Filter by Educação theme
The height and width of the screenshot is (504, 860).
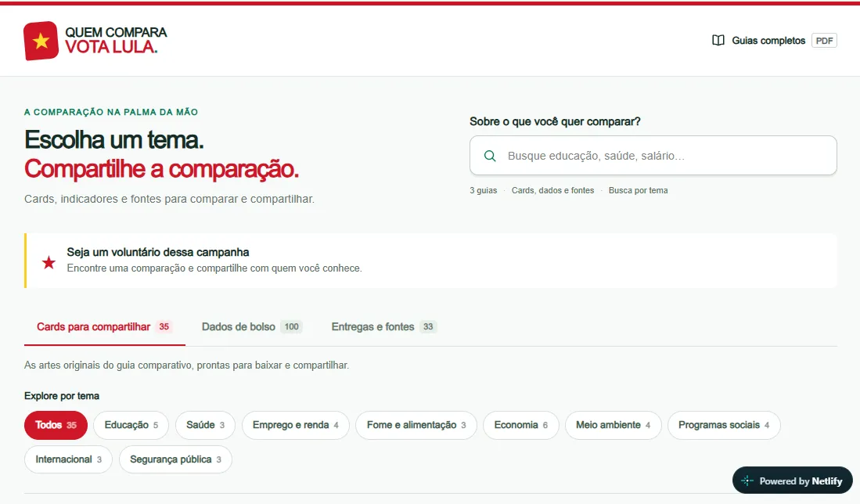tap(131, 425)
